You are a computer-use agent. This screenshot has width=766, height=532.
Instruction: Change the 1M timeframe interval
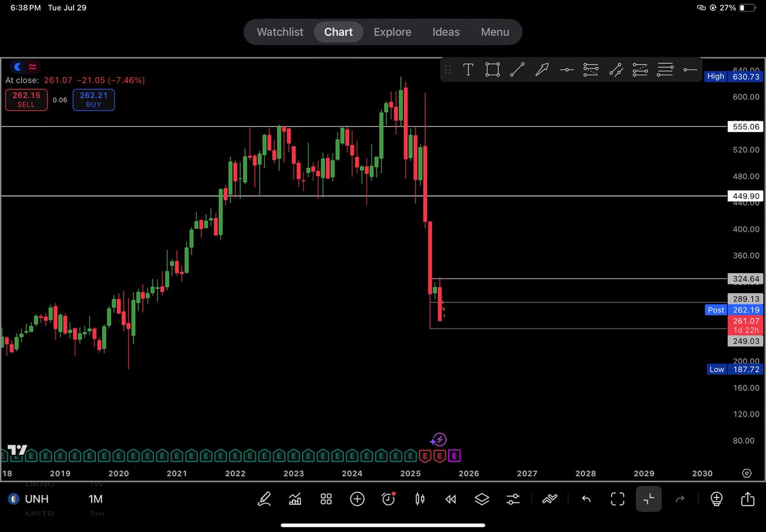click(x=95, y=499)
